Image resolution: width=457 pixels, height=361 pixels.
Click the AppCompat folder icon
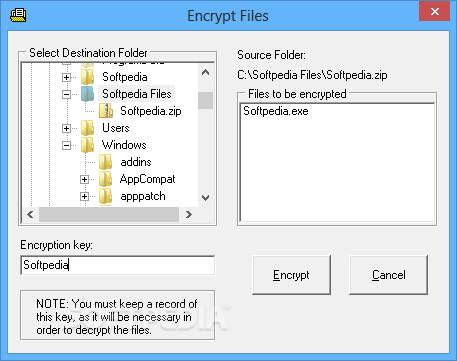(106, 179)
